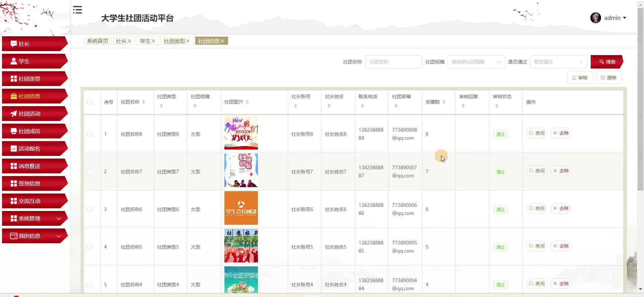The image size is (644, 297).
Task: Sort by 社团图片 column arrows
Action: tap(247, 102)
